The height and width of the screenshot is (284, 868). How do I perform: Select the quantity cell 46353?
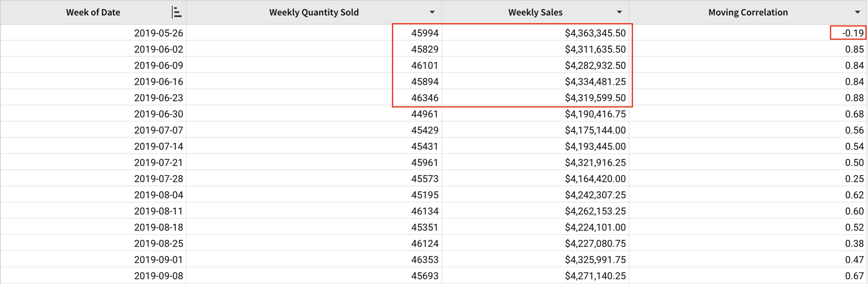tap(425, 260)
